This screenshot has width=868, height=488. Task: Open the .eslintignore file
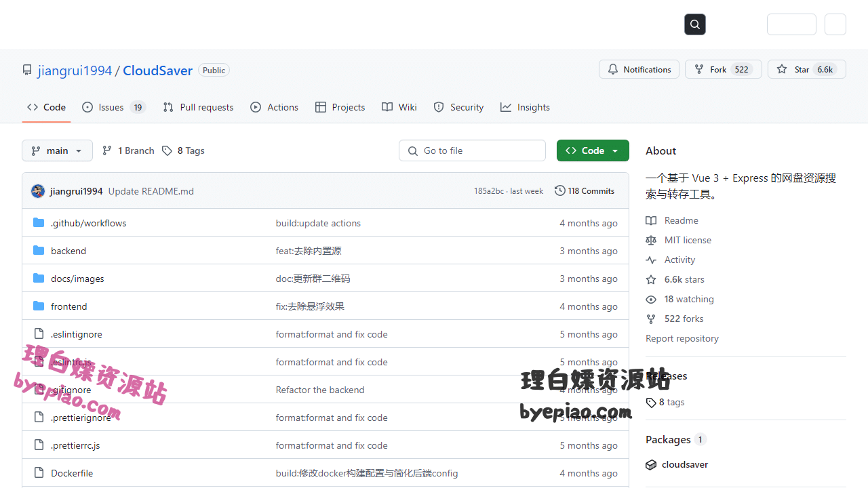coord(77,334)
